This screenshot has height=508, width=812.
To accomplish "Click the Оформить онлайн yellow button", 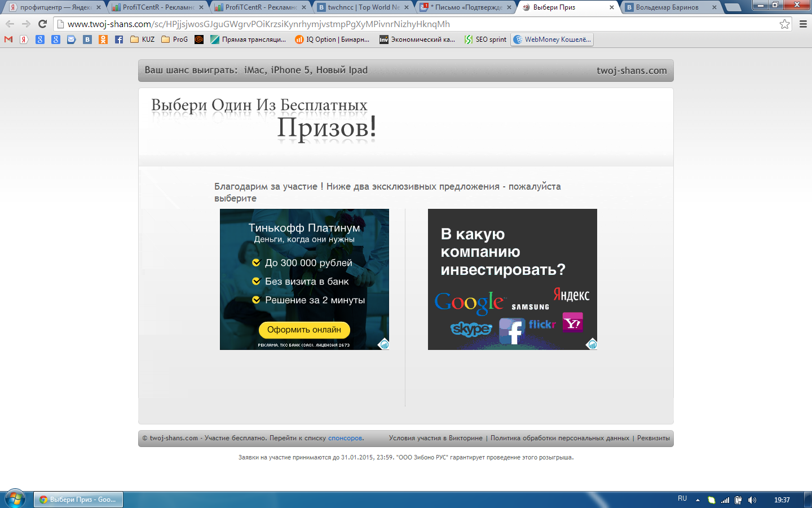I will (304, 330).
